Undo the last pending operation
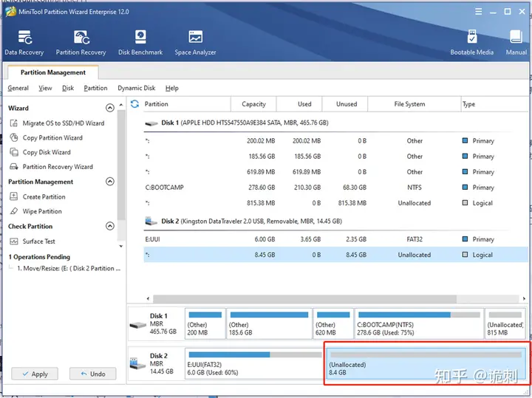 pyautogui.click(x=92, y=374)
